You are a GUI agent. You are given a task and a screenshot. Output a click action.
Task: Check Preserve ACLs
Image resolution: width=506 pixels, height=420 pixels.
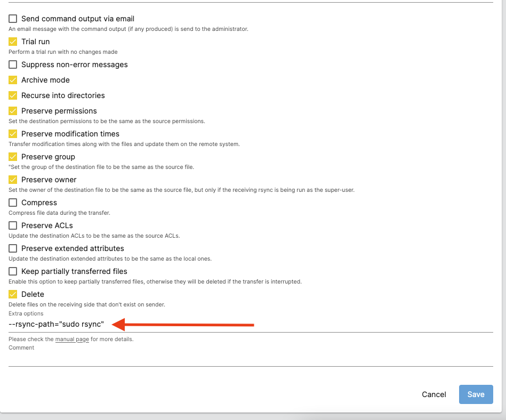click(13, 225)
